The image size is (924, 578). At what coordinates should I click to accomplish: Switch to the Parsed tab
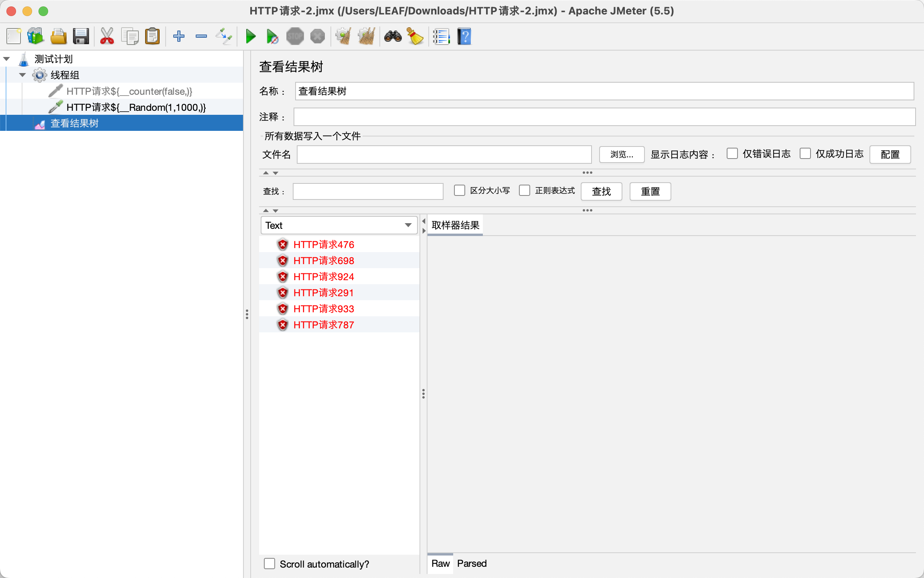(472, 564)
